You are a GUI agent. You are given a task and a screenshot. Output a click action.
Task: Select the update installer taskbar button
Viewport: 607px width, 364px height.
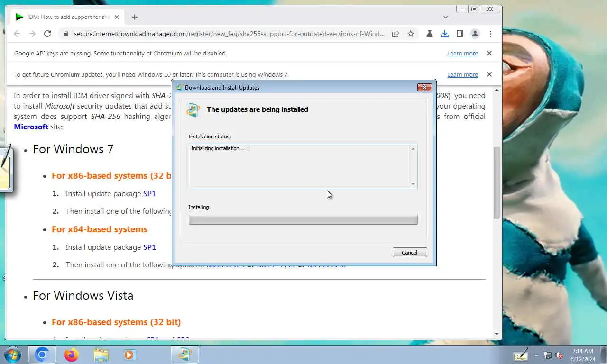(185, 355)
